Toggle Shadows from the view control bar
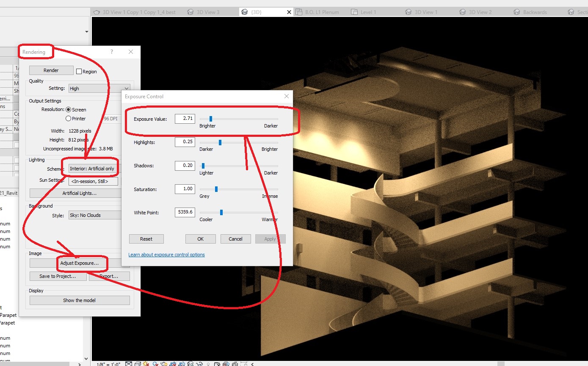Screen dimensions: 588x366 155,363
